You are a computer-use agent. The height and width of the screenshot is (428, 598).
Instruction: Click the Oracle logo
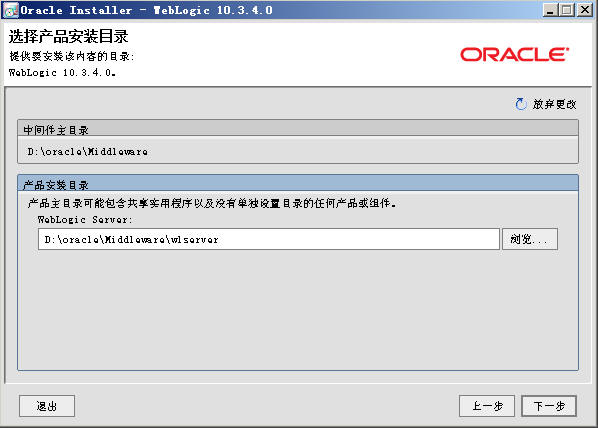pyautogui.click(x=514, y=55)
